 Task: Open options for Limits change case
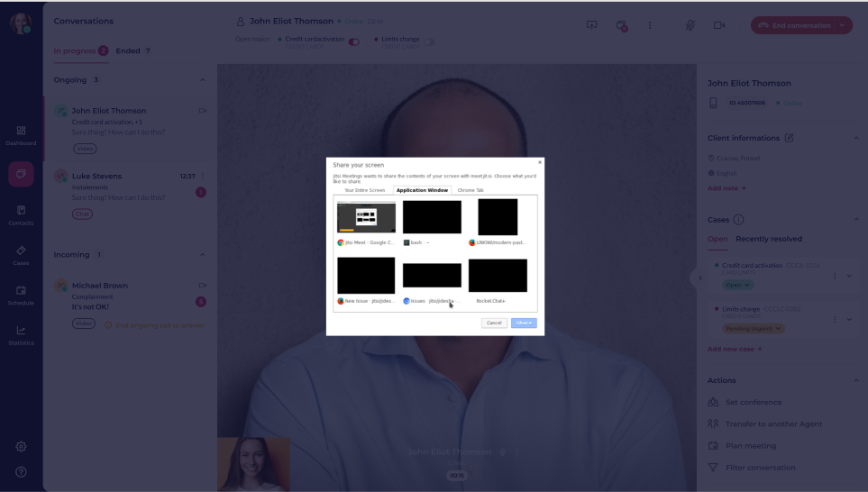(x=835, y=319)
